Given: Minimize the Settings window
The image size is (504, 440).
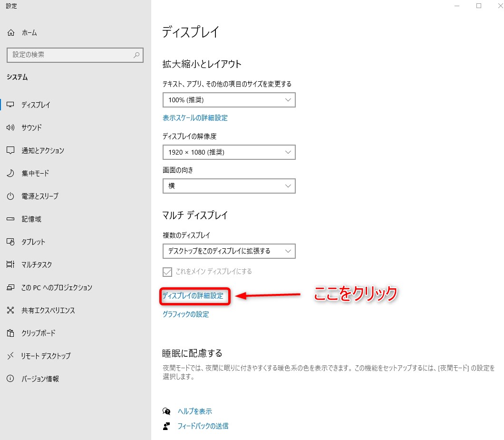Looking at the screenshot, I should (x=457, y=6).
